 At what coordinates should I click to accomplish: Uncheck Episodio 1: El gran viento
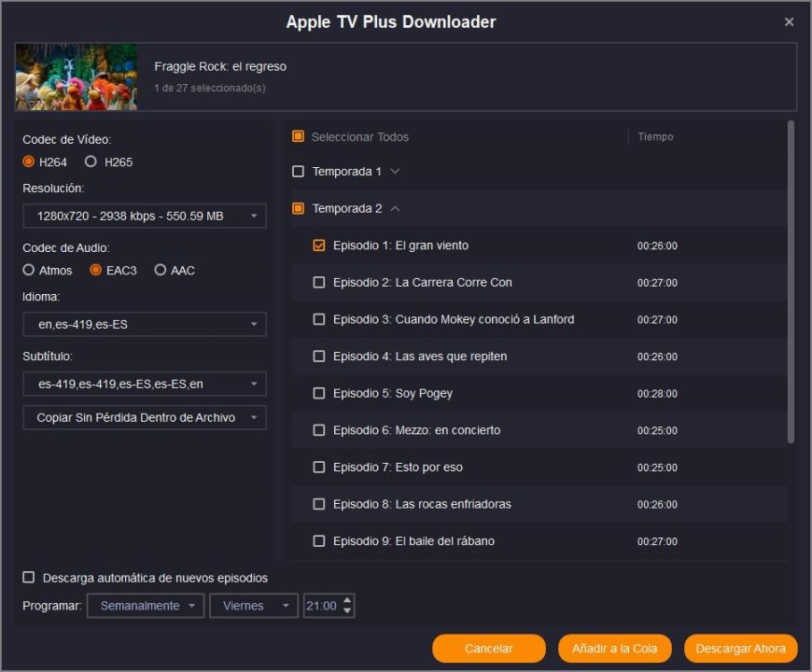click(319, 245)
